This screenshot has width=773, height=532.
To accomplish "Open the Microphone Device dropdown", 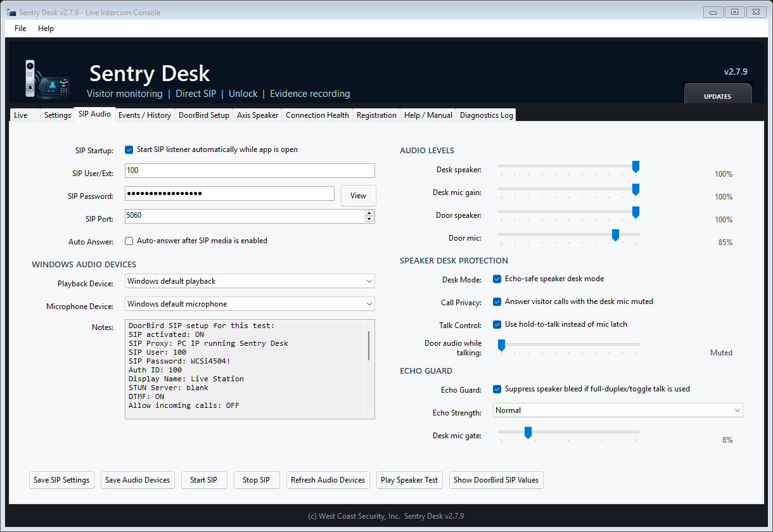I will pyautogui.click(x=250, y=304).
